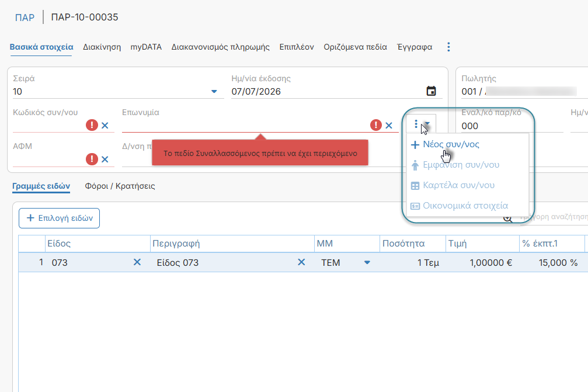Click the Επιλογή ειδών button
This screenshot has width=588, height=392.
pos(59,218)
